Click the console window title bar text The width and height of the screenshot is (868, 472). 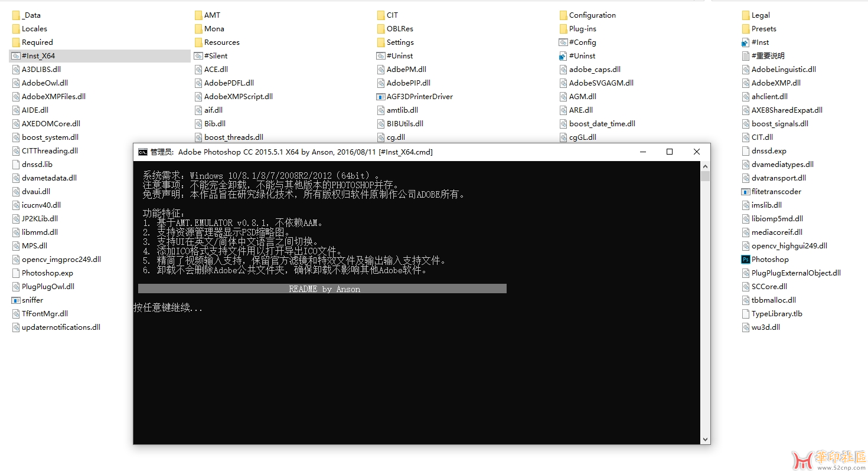(292, 152)
